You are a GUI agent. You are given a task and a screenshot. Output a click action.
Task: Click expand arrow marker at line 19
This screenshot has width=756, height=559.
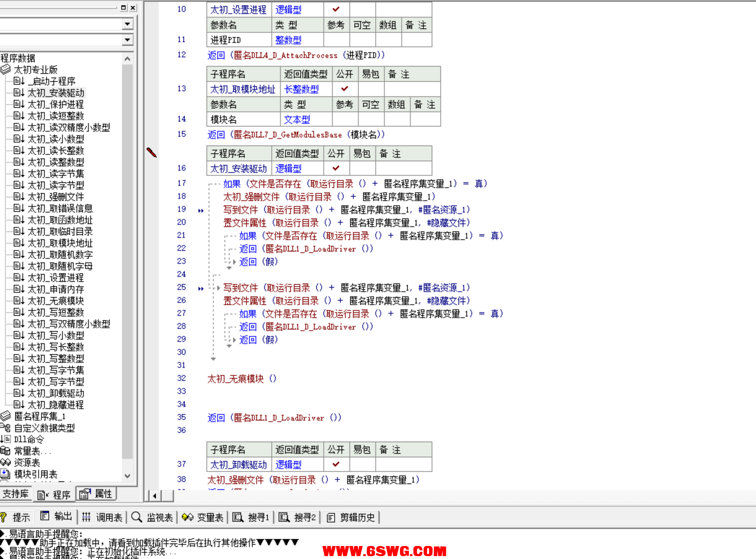(x=201, y=210)
